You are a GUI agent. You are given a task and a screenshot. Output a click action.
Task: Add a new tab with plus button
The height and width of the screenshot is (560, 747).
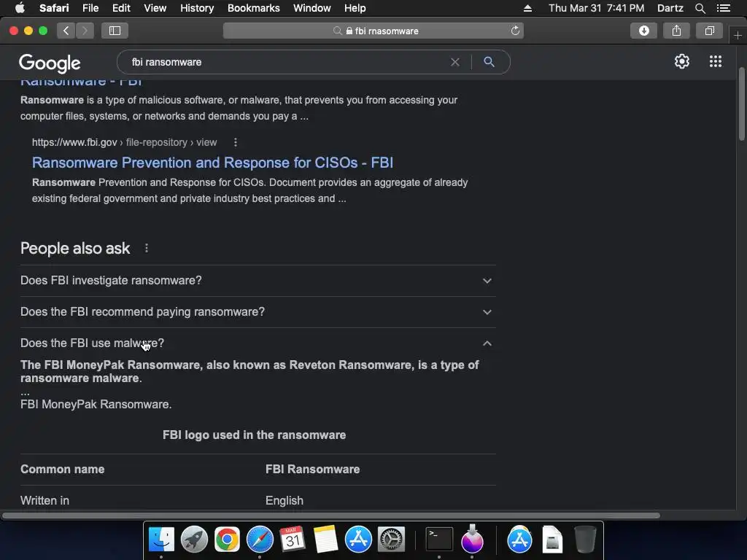click(738, 35)
